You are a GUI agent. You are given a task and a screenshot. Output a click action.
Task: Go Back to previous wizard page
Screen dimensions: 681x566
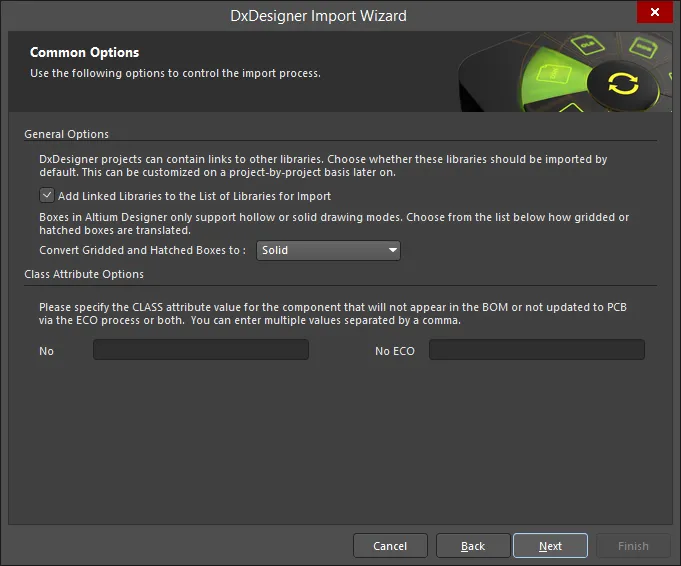(473, 546)
